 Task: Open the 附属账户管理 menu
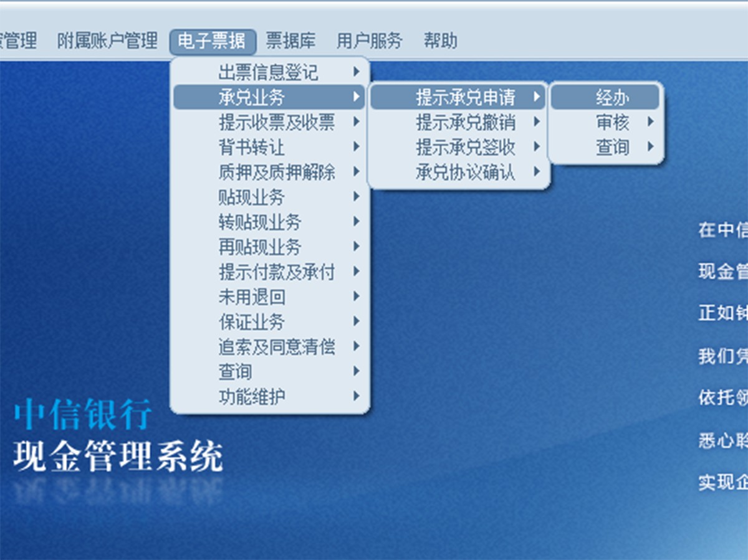107,42
